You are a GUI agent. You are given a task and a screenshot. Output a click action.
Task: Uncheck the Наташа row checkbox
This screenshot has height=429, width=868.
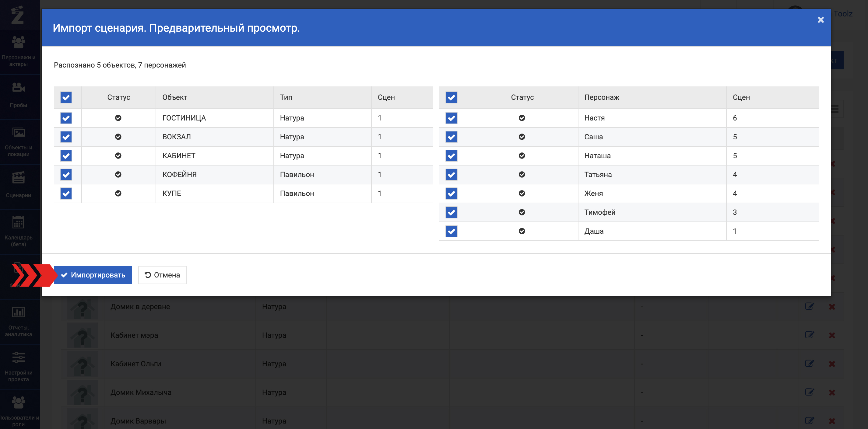click(x=451, y=155)
